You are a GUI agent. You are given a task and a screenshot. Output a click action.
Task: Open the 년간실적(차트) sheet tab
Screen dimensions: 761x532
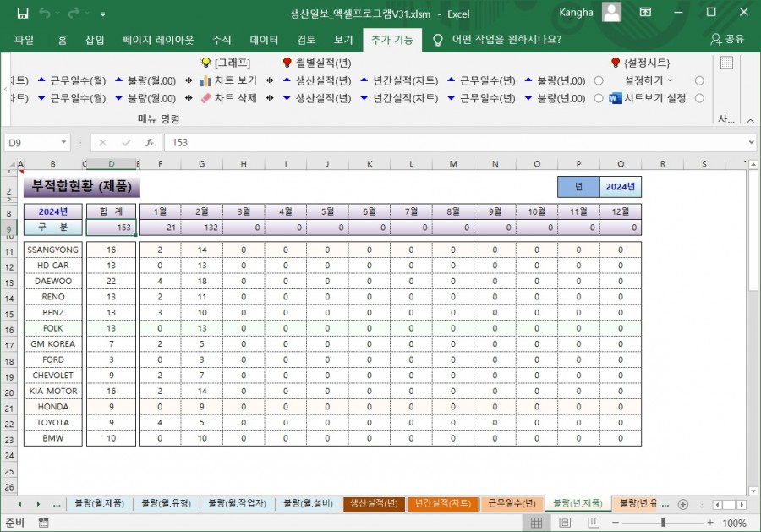coord(442,504)
